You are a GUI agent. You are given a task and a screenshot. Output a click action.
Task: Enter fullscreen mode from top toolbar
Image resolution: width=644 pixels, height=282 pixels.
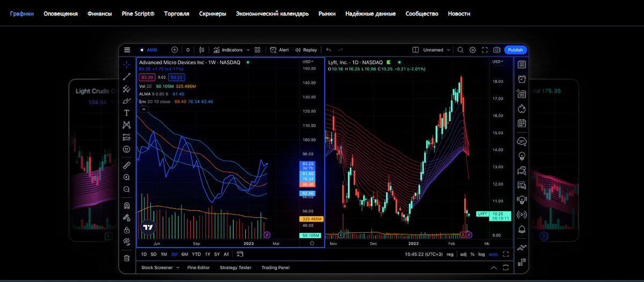click(x=485, y=50)
